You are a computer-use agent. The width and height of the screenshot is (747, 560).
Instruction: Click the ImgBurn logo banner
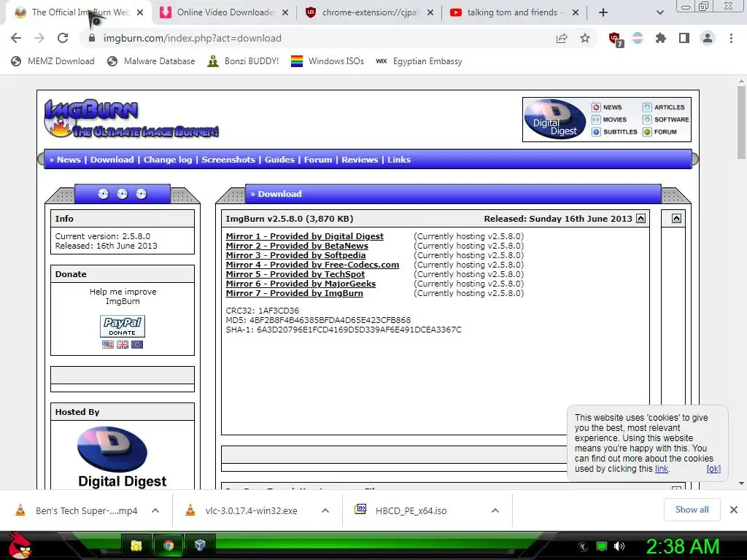[131, 119]
